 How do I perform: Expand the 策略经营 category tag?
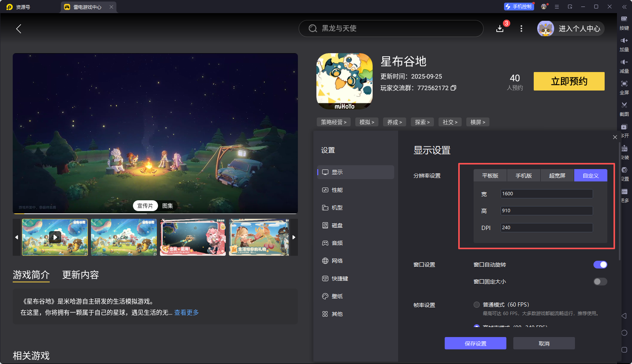pyautogui.click(x=333, y=122)
